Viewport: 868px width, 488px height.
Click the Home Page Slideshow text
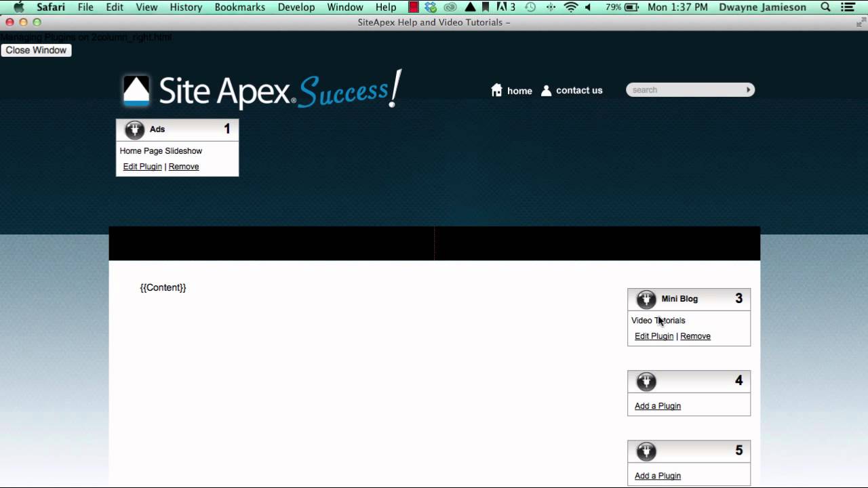tap(161, 151)
